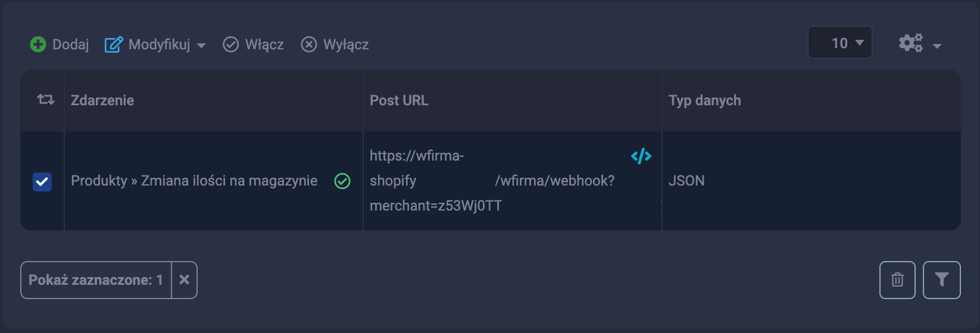Clear selection with the X next to Pokaż zaznaczone

point(185,280)
